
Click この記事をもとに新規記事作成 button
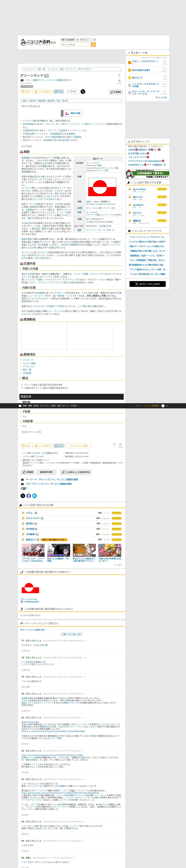click(76, 472)
